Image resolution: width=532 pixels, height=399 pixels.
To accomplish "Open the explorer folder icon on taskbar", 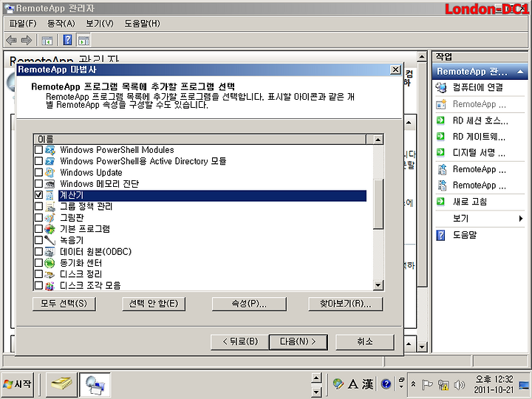I will (x=61, y=384).
